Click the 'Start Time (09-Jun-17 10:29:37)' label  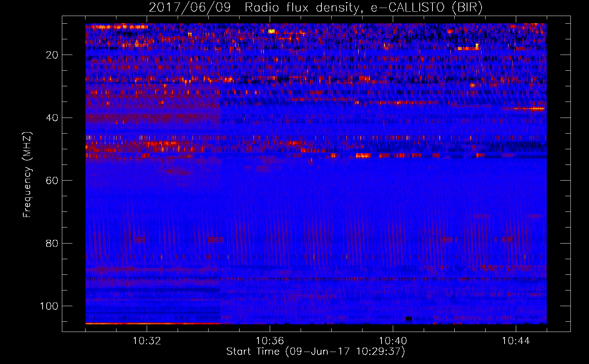316,352
